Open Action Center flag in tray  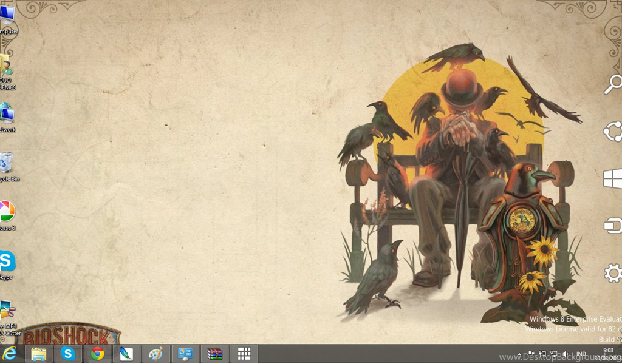pos(531,354)
